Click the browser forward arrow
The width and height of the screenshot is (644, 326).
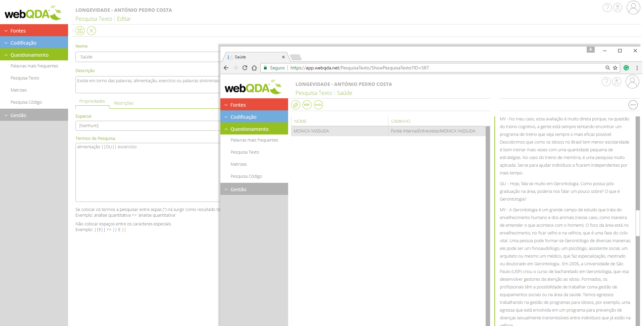[x=235, y=68]
